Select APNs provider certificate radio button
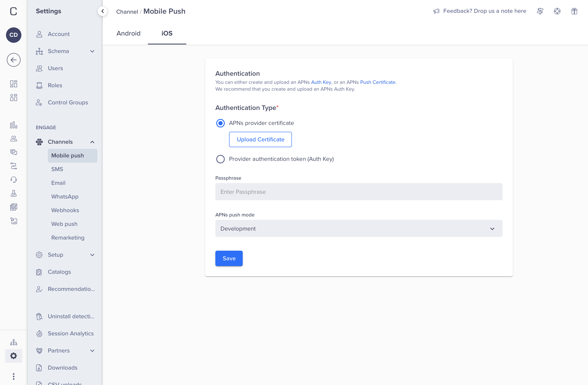This screenshot has height=385, width=588. pyautogui.click(x=220, y=123)
